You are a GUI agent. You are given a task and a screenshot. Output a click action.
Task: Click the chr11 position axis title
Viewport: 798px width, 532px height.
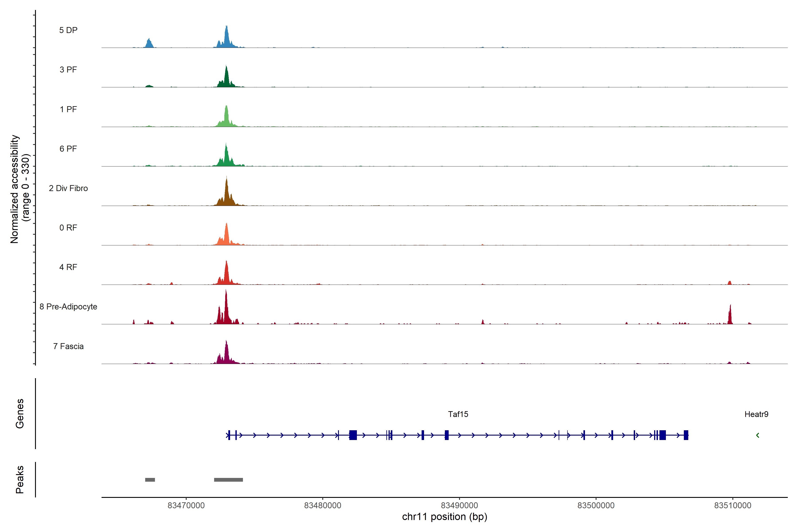click(444, 517)
